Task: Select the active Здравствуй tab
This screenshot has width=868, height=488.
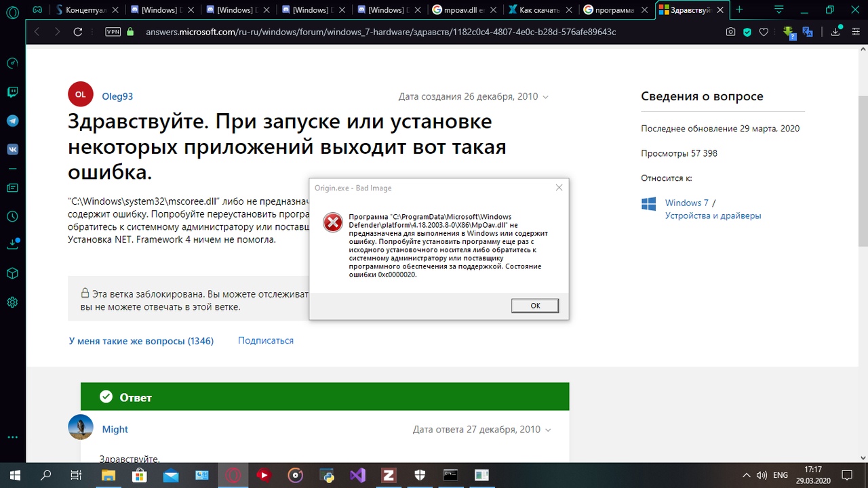Action: (x=692, y=9)
